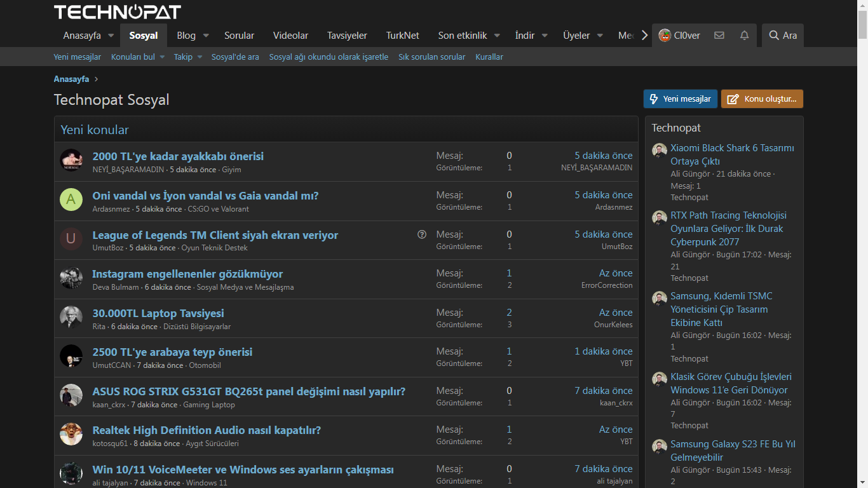This screenshot has height=488, width=868.
Task: Open the Ara search button
Action: click(x=783, y=36)
